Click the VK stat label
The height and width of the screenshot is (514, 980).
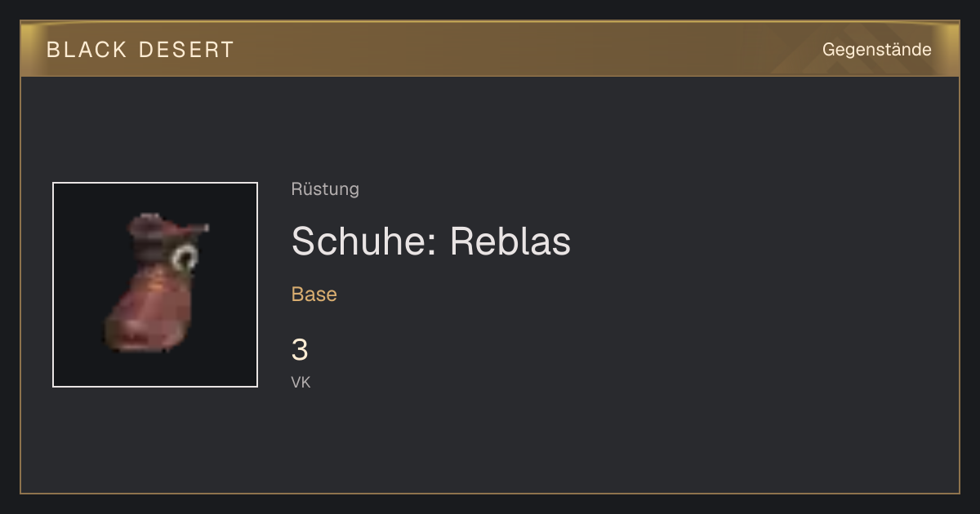coord(301,382)
